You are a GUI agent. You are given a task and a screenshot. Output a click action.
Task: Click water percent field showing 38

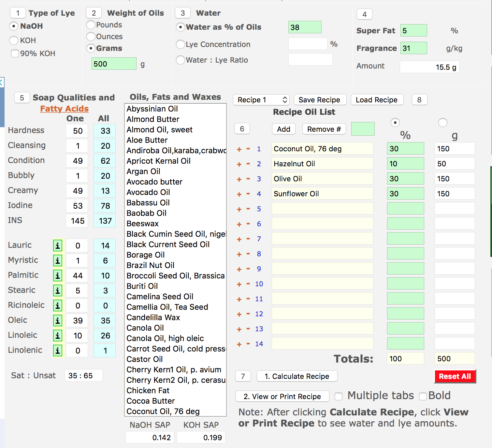305,27
